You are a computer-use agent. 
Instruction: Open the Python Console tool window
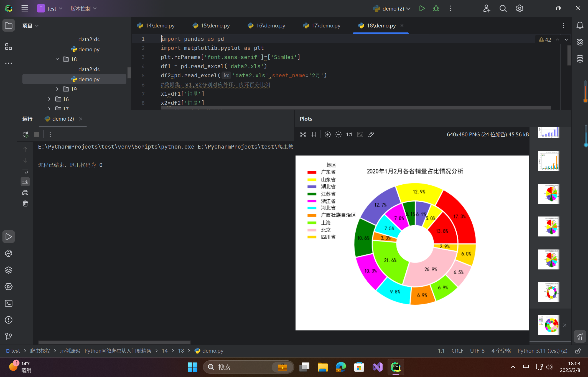point(9,253)
